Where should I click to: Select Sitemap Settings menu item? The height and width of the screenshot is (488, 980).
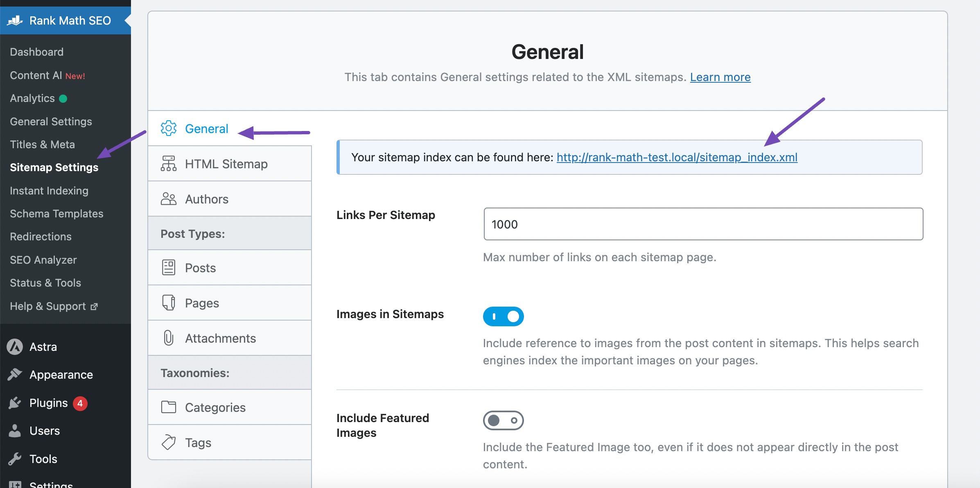pyautogui.click(x=54, y=167)
